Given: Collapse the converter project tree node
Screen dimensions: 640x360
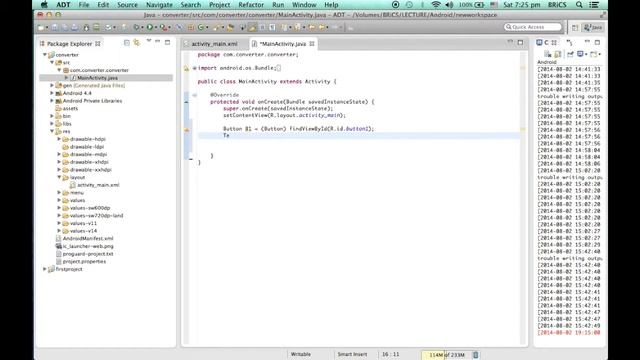Looking at the screenshot, I should coord(45,54).
